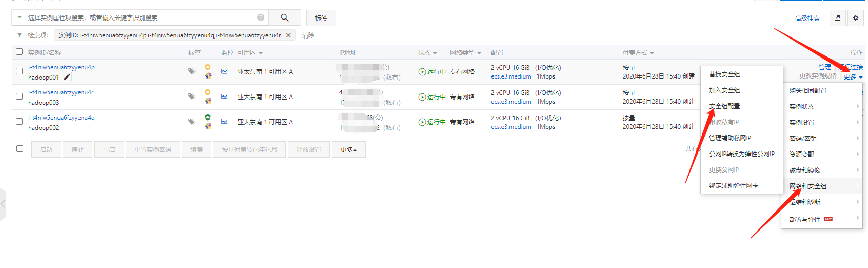Click the search help question-mark icon

[x=261, y=18]
